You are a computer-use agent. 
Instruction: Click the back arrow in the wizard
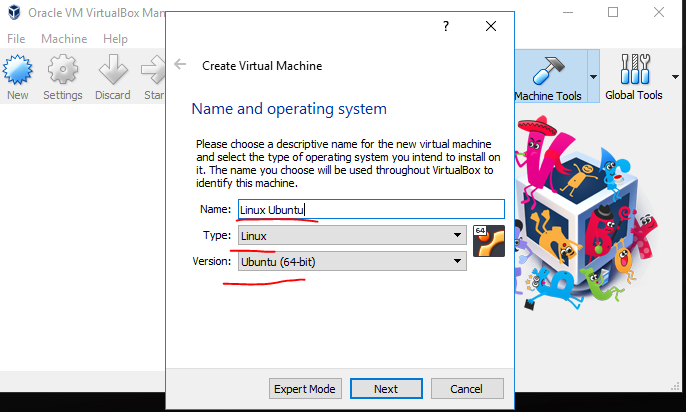point(180,65)
